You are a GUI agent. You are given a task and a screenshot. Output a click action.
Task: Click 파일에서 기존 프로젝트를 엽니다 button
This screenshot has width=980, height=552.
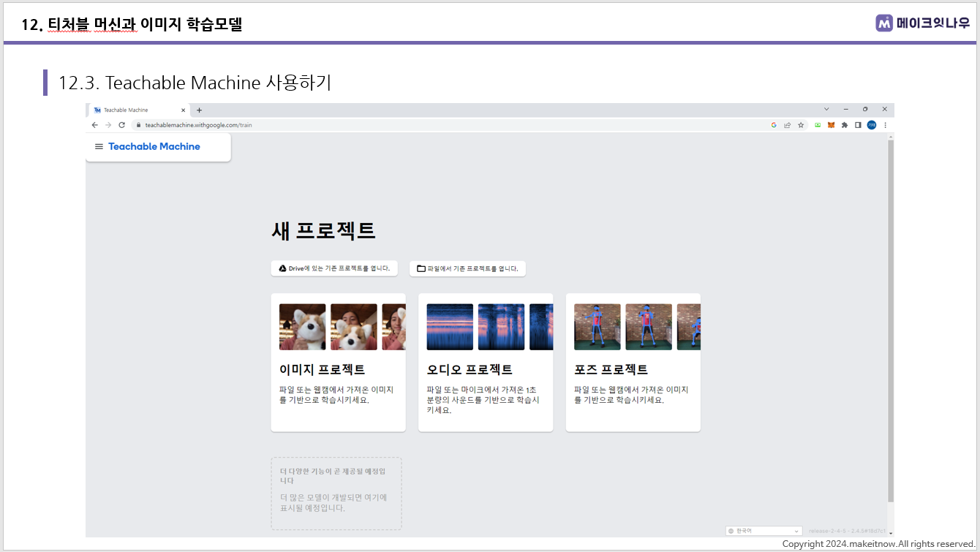click(x=467, y=268)
